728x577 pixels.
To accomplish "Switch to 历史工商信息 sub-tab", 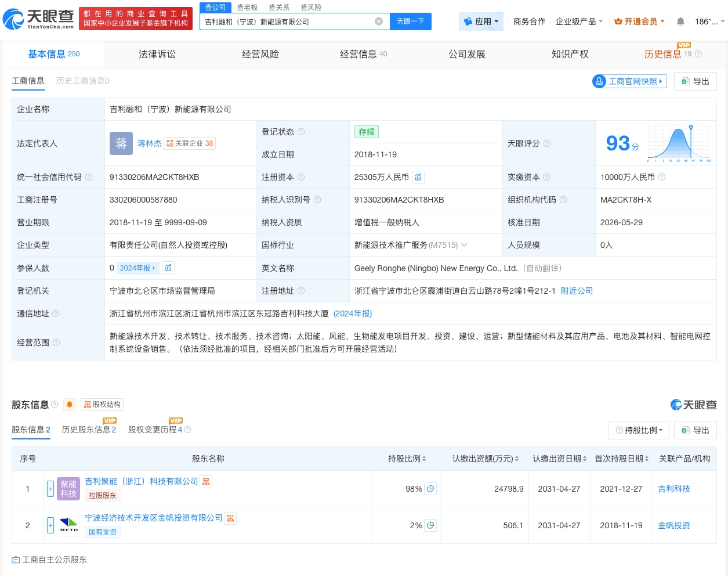I will coord(83,81).
